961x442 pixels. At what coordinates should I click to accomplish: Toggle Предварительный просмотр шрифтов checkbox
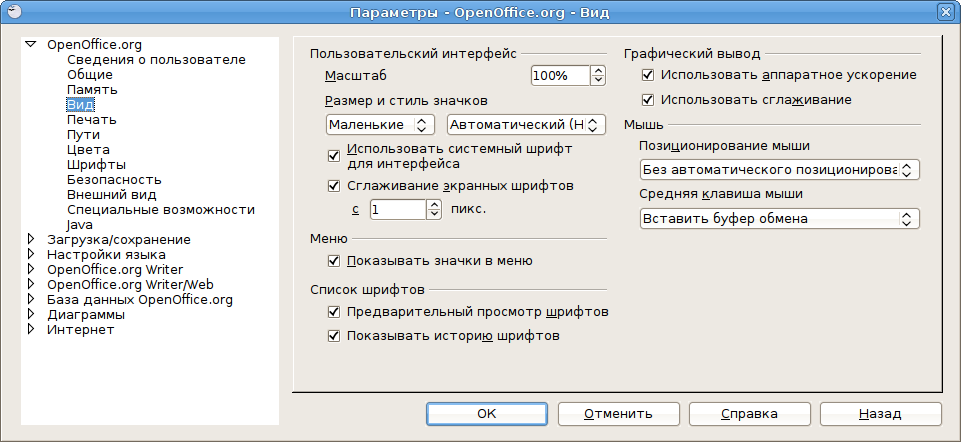point(334,312)
